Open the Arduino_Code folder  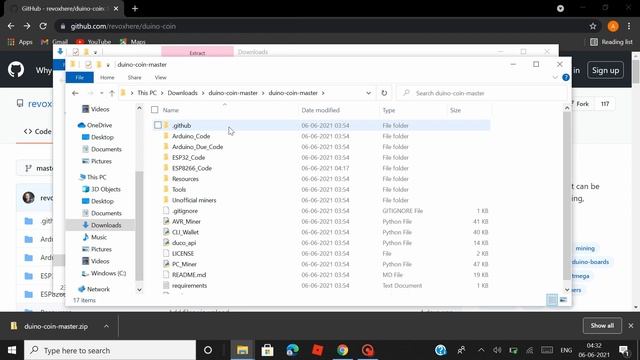[191, 136]
